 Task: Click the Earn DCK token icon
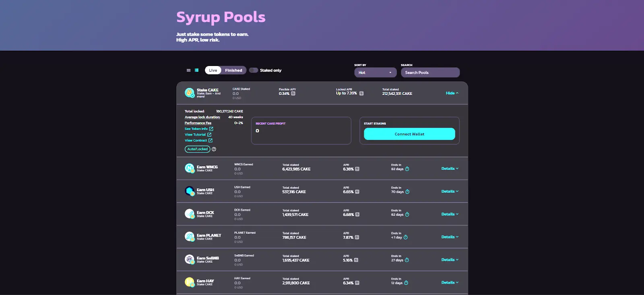point(190,214)
